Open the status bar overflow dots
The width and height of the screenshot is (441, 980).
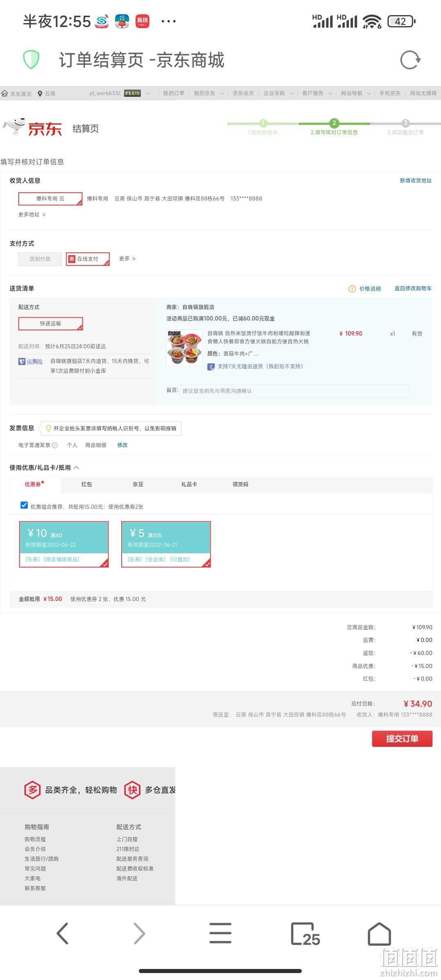(168, 21)
